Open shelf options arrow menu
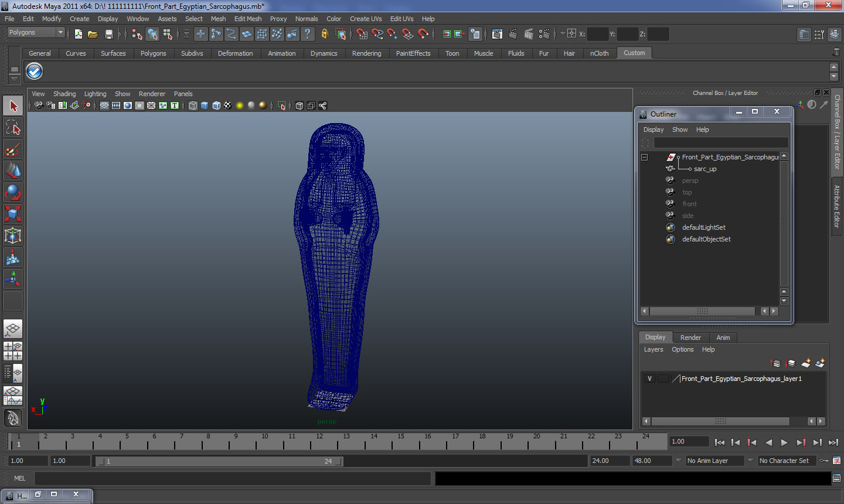Screen dimensions: 844x504 [x=14, y=78]
